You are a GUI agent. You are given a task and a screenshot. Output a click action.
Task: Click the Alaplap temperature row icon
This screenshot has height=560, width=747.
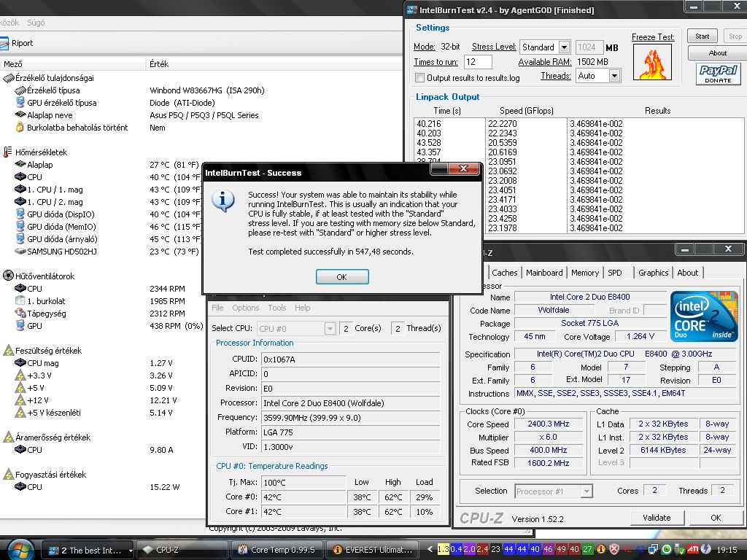(20, 164)
